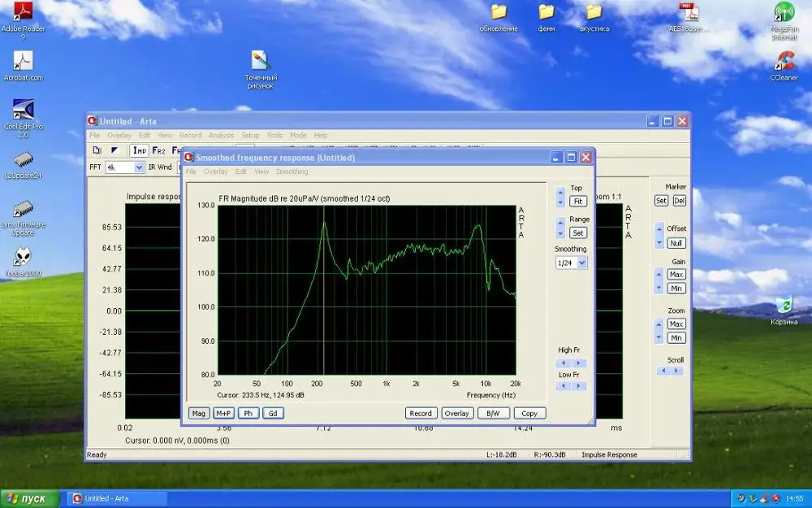Viewport: 812px width, 508px height.
Task: Toggle the M+P magnitude and phase view
Action: click(223, 413)
